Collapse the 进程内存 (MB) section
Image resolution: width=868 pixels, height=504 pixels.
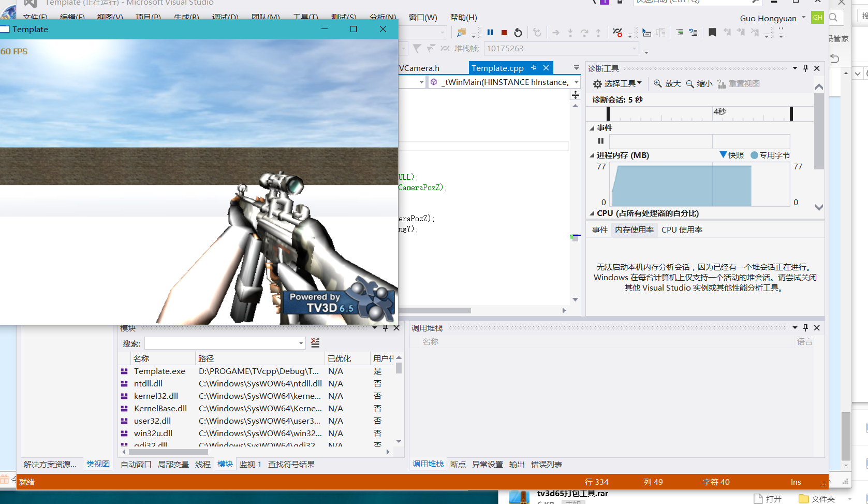pyautogui.click(x=592, y=155)
